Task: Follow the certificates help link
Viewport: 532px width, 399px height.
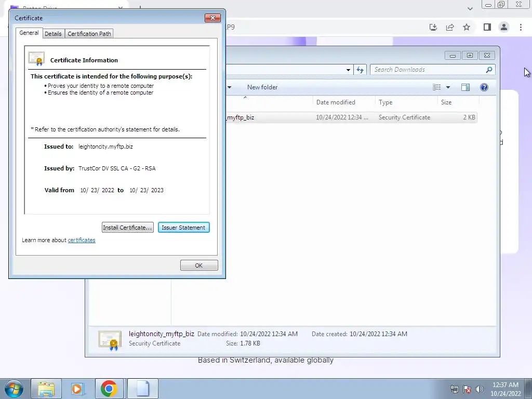Action: 82,240
